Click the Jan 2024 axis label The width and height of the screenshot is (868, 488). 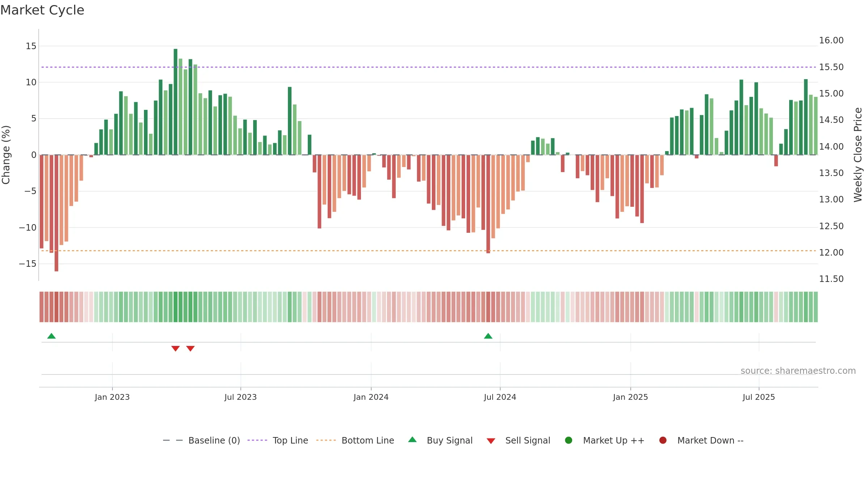pyautogui.click(x=371, y=397)
